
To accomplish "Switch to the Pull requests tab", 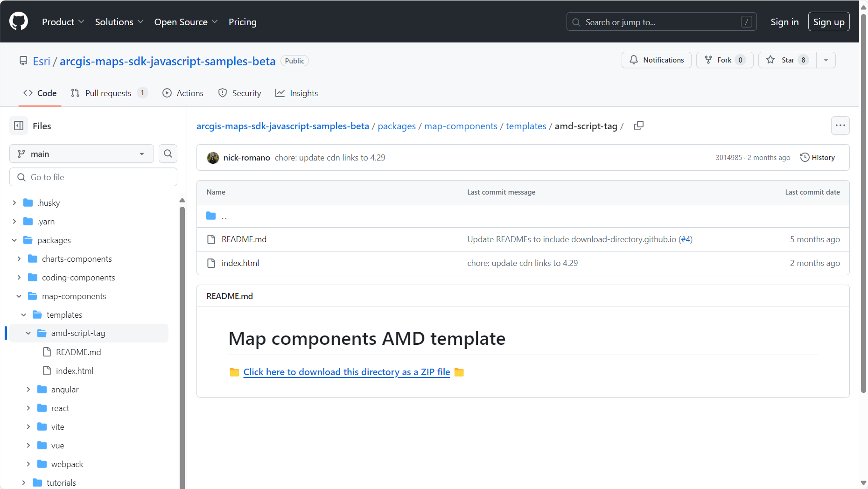I will point(109,93).
